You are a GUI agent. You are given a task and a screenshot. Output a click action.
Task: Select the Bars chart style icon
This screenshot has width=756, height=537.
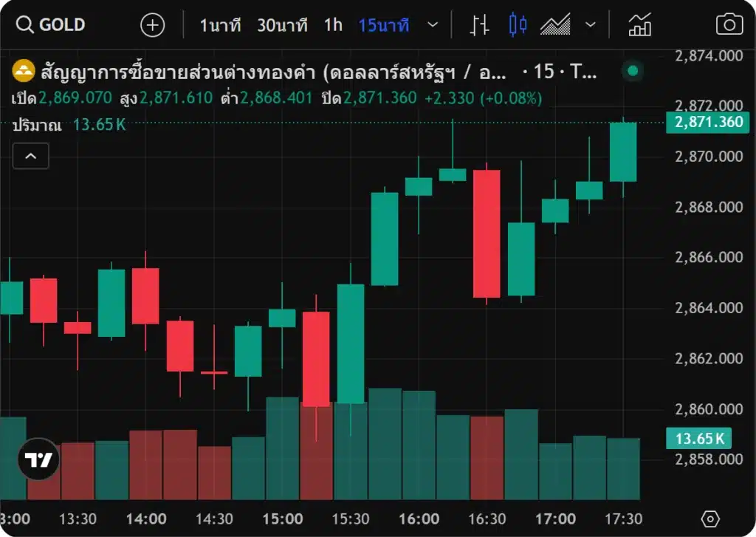tap(480, 25)
